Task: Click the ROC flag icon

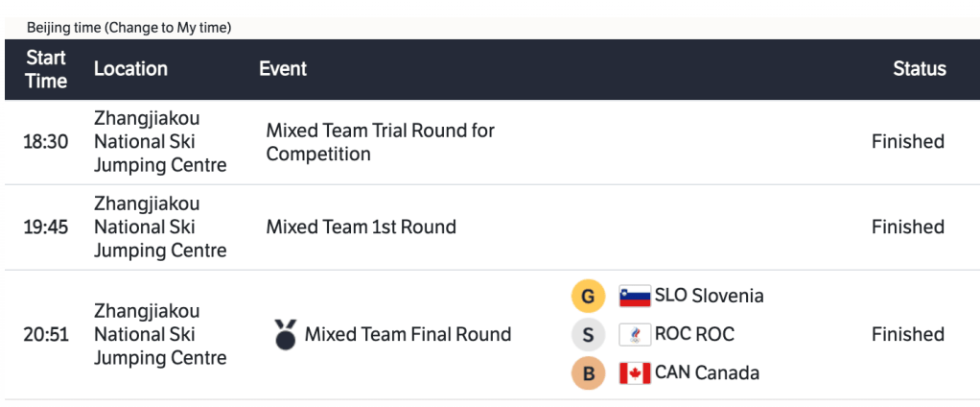Action: 635,335
